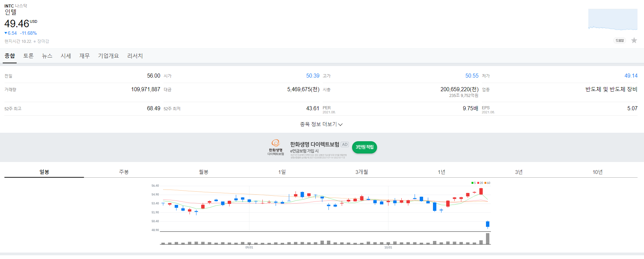Click the 대금 value 5,469,675(천)
Image resolution: width=644 pixels, height=259 pixels.
point(303,89)
